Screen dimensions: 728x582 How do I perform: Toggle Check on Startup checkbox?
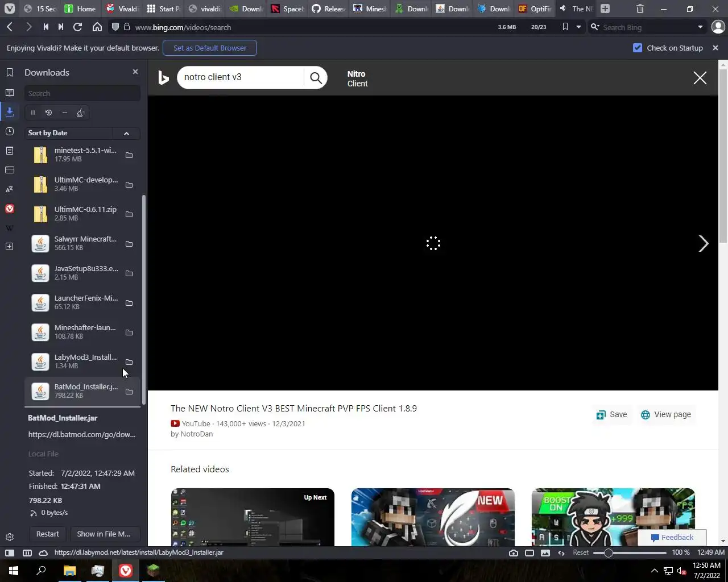638,48
